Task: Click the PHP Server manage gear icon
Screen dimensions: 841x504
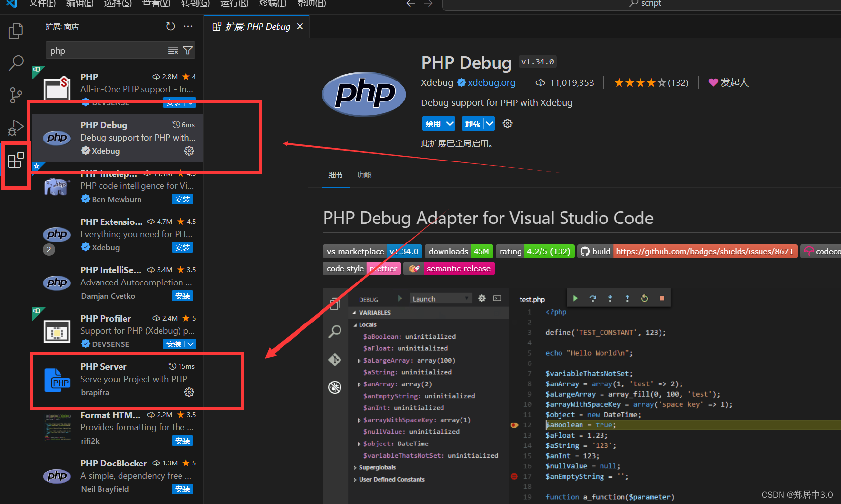Action: (x=189, y=392)
